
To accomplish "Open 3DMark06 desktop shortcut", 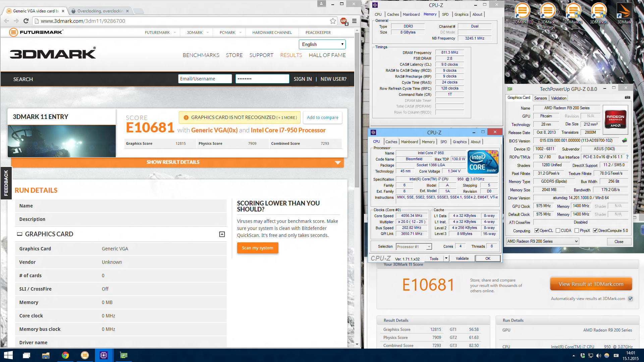I will (x=599, y=13).
